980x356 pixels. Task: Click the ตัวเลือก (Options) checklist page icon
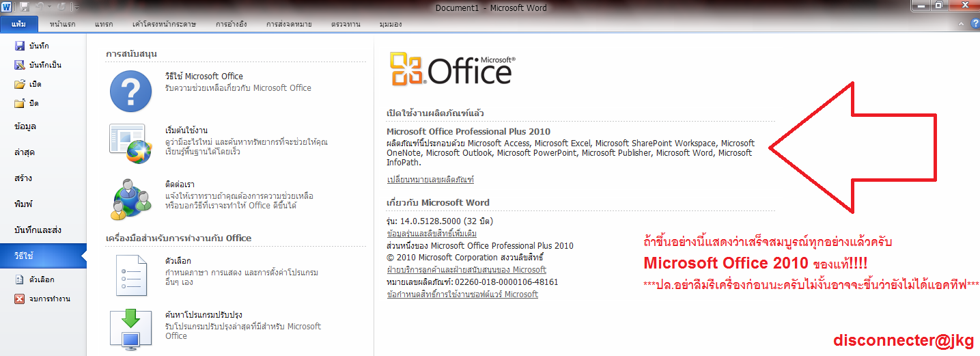[131, 275]
